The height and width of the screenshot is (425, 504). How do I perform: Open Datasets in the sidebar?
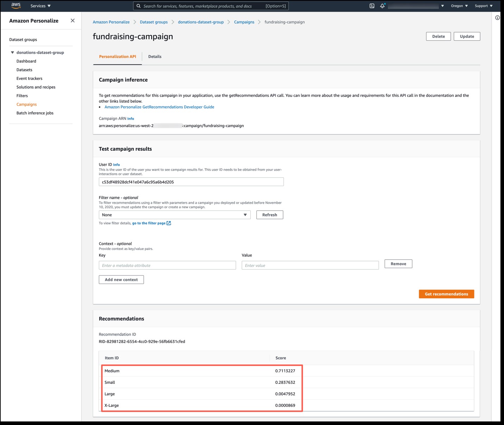24,70
